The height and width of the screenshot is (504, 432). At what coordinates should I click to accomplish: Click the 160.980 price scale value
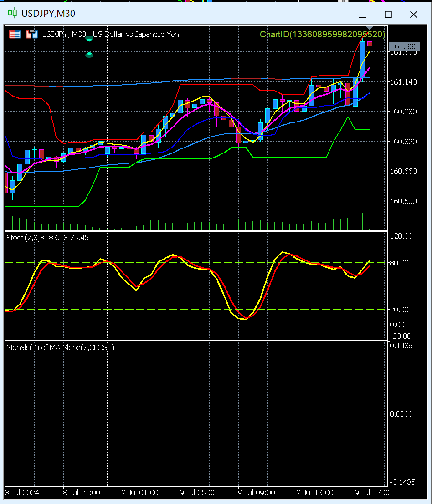403,112
